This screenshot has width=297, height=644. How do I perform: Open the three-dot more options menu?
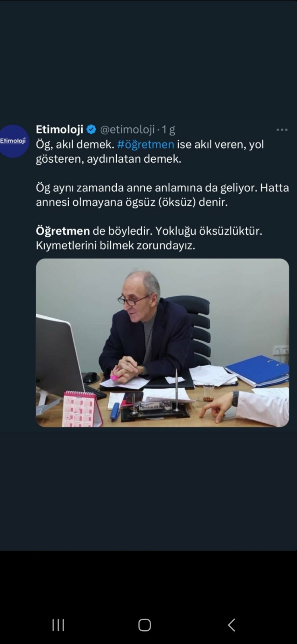282,130
